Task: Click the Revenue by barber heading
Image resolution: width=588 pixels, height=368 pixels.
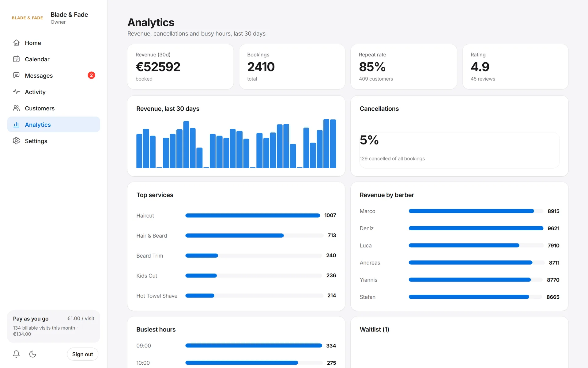Action: [387, 195]
